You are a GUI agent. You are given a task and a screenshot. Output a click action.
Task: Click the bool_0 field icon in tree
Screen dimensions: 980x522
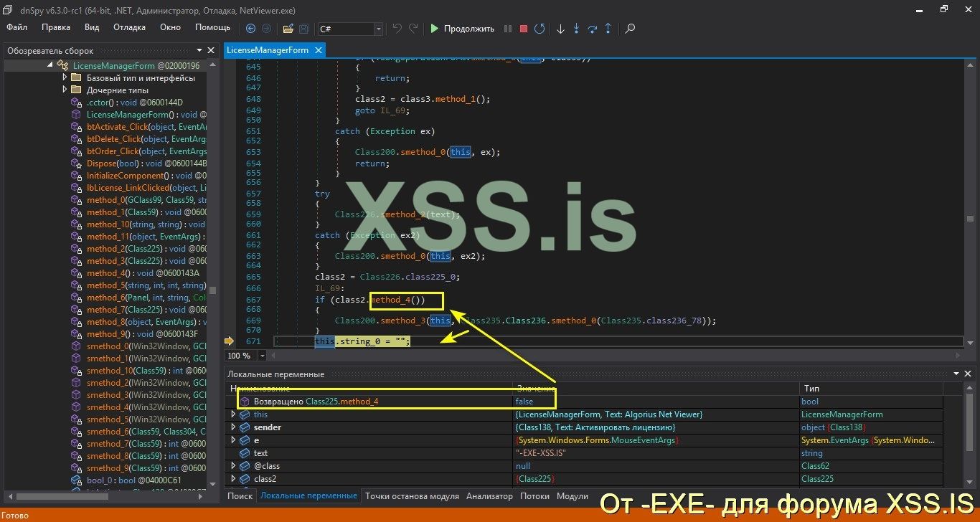pyautogui.click(x=77, y=480)
